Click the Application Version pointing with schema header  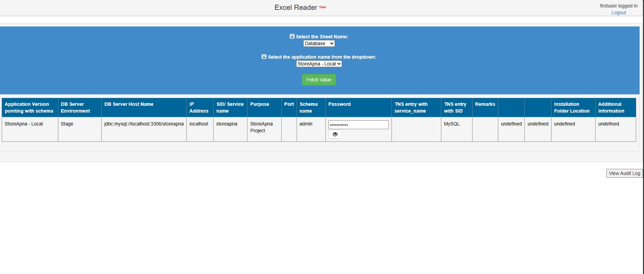point(29,107)
